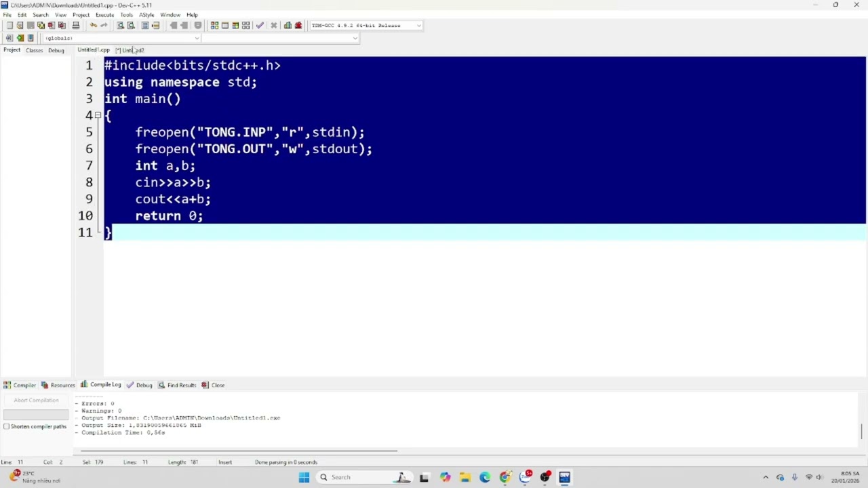Switch to Untitled1.cpp editor tab
This screenshot has width=868, height=488.
[x=94, y=50]
